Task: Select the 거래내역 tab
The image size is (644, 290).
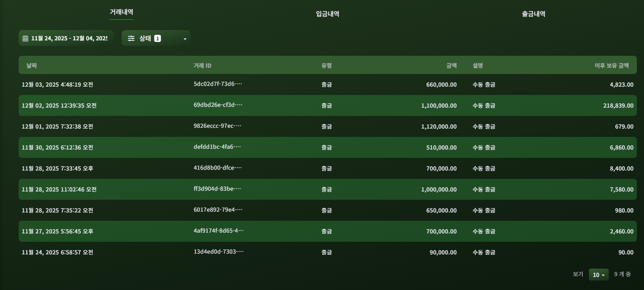Action: 121,12
